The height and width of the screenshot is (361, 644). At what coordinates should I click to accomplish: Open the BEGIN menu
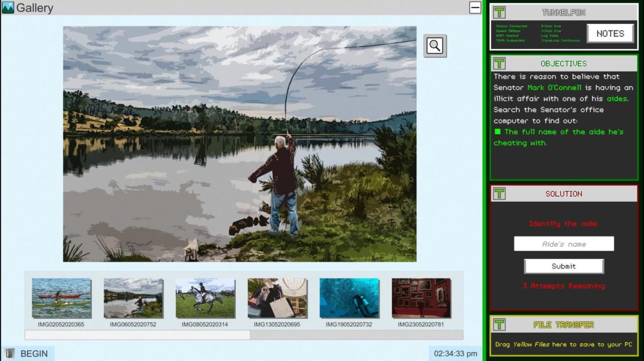(x=28, y=353)
